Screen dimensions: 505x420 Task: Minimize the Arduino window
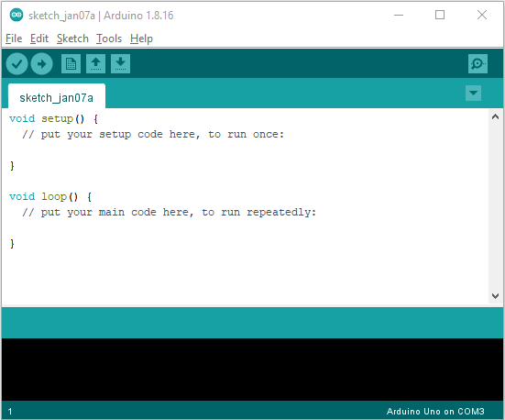pyautogui.click(x=399, y=15)
